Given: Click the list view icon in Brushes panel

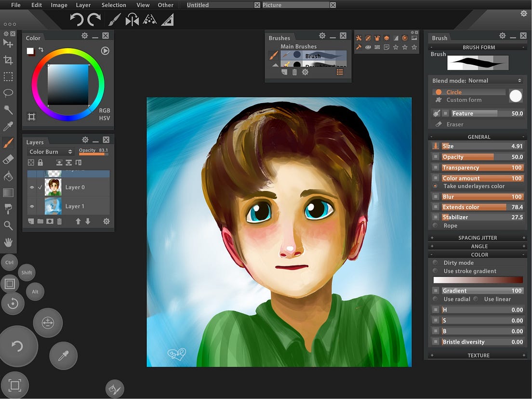Looking at the screenshot, I should coord(340,72).
